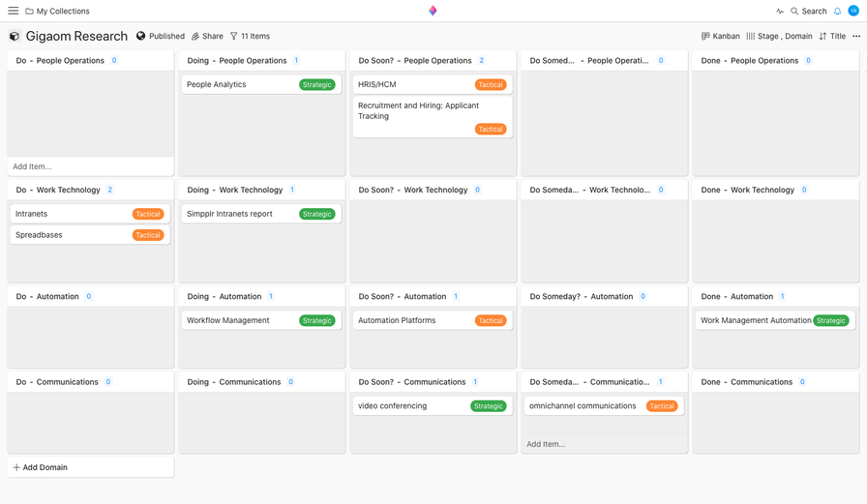This screenshot has height=504, width=867.
Task: Open the Workflow Management card
Action: click(x=261, y=320)
